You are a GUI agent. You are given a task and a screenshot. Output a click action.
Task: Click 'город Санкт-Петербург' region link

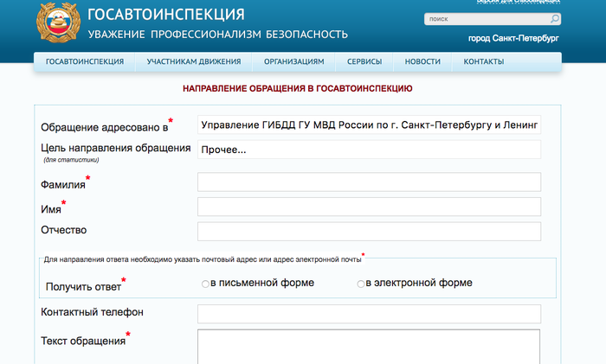(x=513, y=40)
